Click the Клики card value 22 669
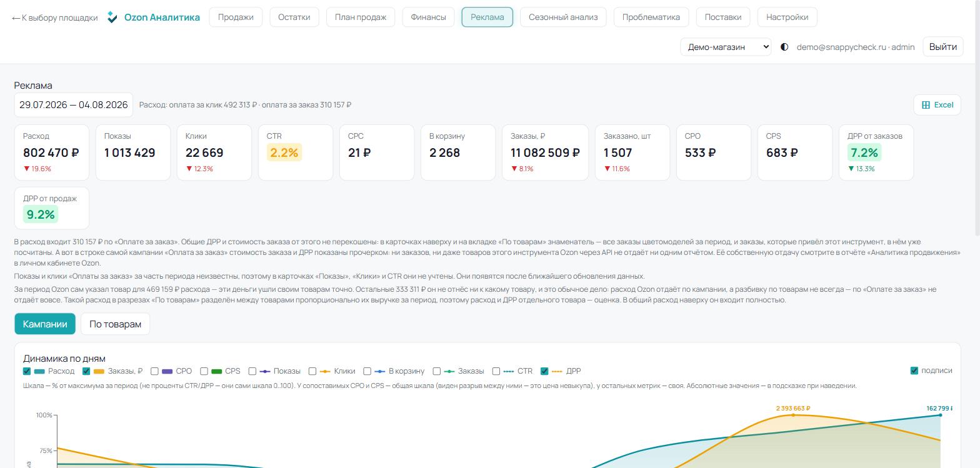Screen dimensions: 980x468 coord(204,152)
